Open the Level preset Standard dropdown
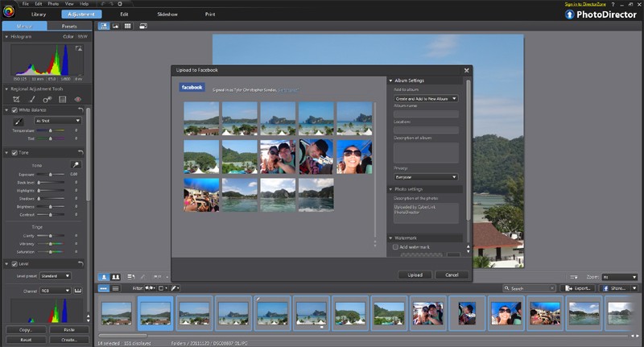This screenshot has width=644, height=347. tap(56, 276)
